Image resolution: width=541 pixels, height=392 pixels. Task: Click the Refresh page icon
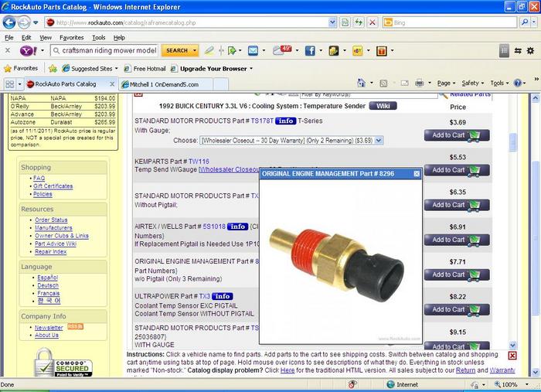tap(359, 22)
